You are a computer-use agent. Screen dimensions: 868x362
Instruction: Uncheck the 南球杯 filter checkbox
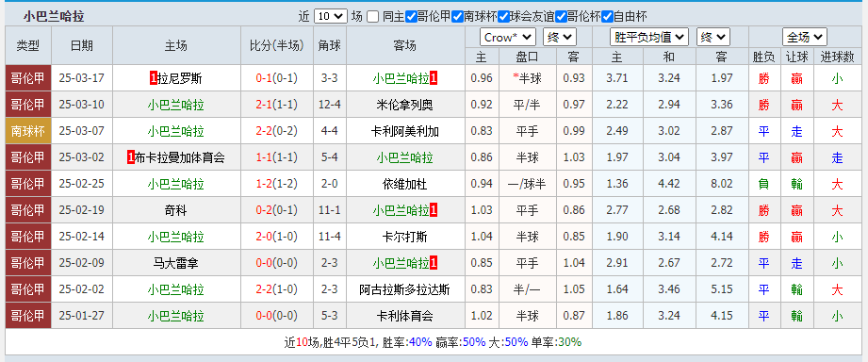457,17
